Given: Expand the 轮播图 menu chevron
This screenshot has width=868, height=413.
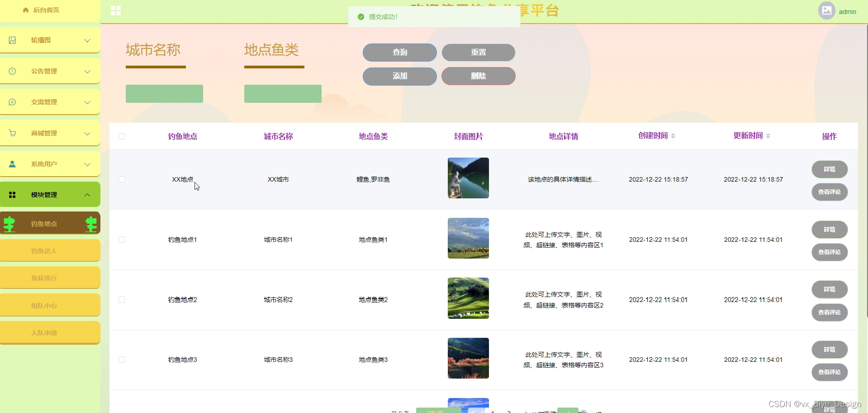Looking at the screenshot, I should pyautogui.click(x=87, y=40).
